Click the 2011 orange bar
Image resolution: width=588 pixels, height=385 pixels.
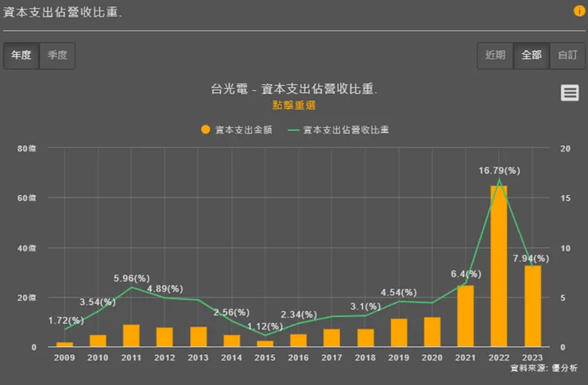tap(131, 336)
